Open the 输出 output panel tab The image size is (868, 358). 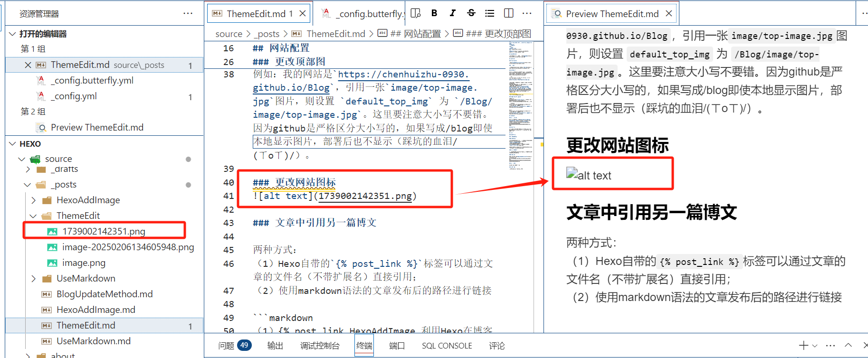[275, 346]
